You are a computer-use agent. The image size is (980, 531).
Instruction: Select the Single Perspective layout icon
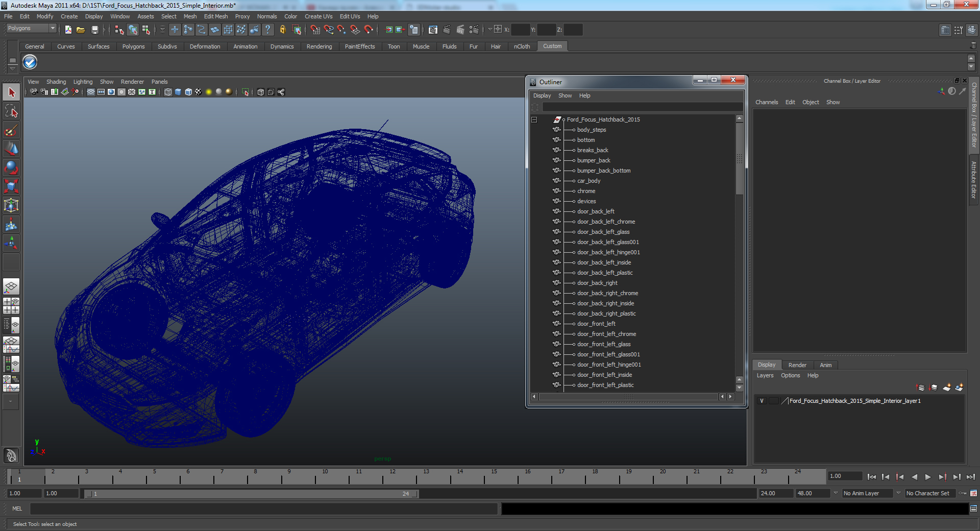(x=11, y=286)
